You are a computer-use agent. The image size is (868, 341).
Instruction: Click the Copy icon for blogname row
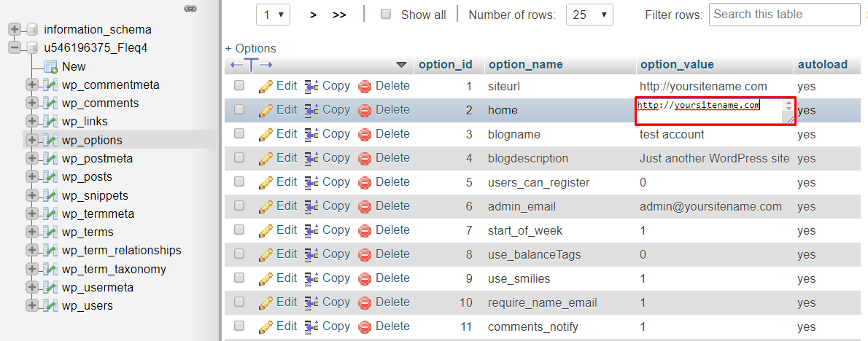point(311,134)
